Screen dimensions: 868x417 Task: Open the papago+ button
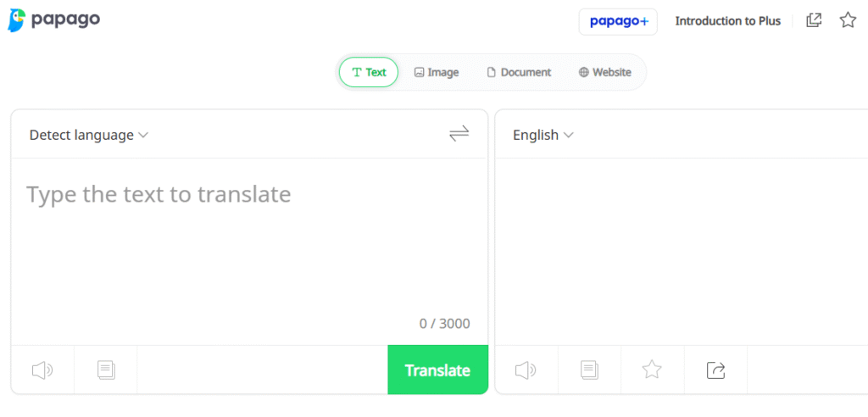618,21
